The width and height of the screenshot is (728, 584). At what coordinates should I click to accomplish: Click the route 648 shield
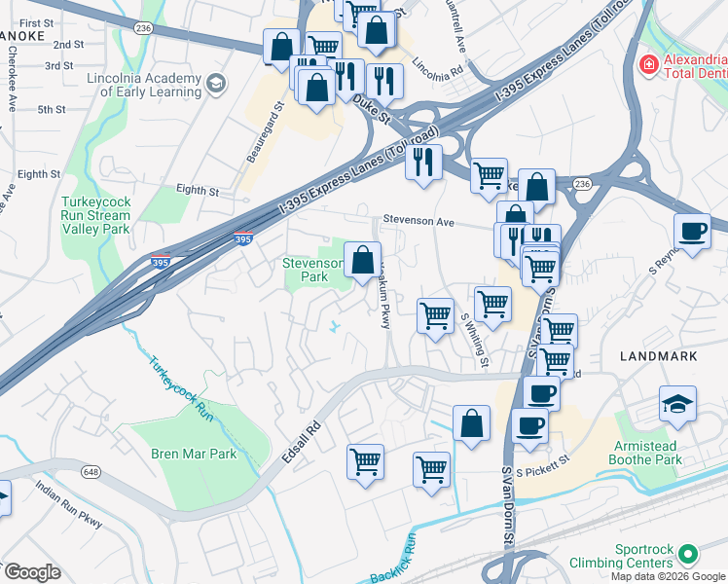tap(91, 472)
